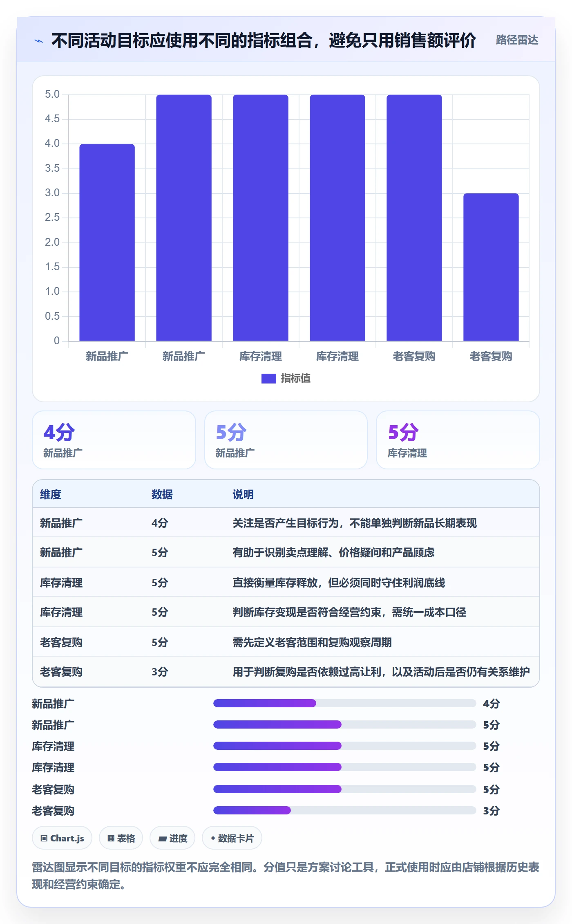The image size is (572, 924).
Task: Click text 关注是否产生目标行为 in table
Action: click(286, 523)
